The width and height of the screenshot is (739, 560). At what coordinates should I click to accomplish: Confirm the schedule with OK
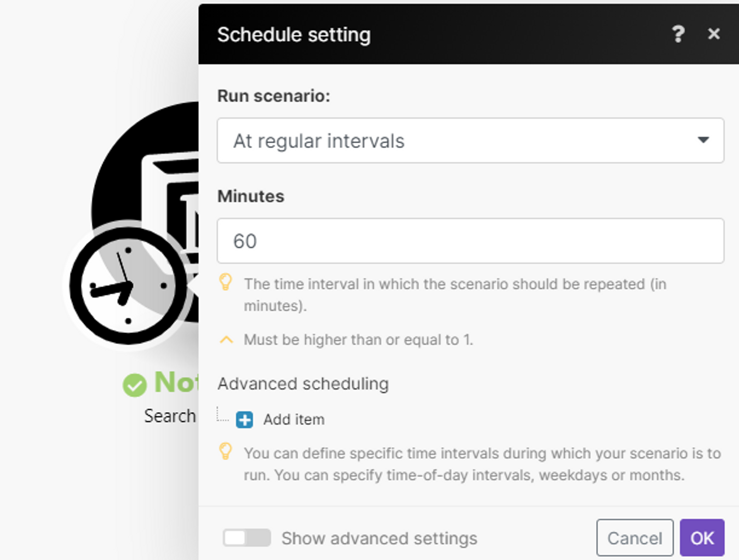click(702, 538)
